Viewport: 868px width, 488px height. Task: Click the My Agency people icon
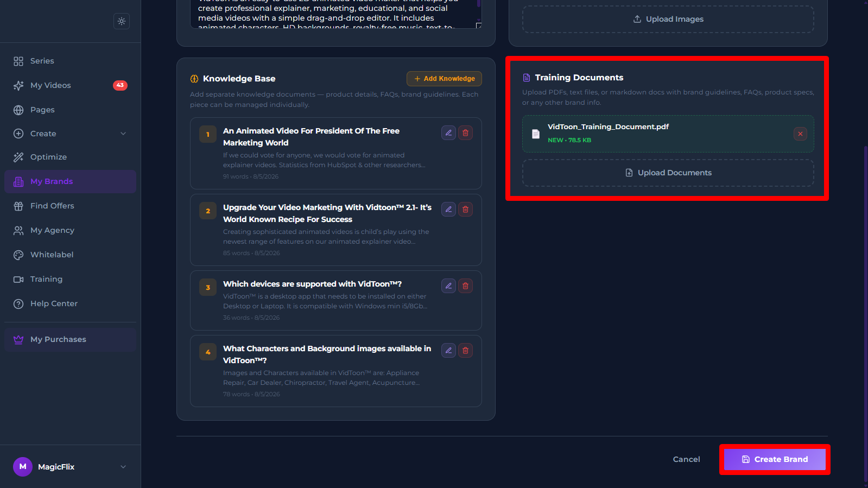click(x=18, y=230)
